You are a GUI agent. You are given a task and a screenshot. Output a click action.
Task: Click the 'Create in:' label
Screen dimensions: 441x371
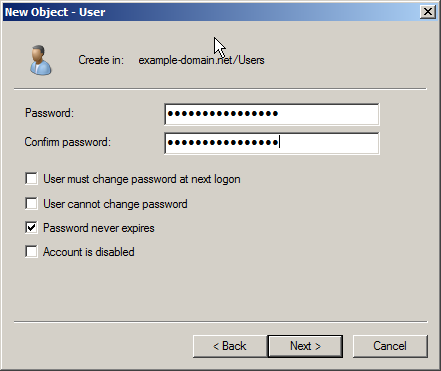click(x=101, y=60)
